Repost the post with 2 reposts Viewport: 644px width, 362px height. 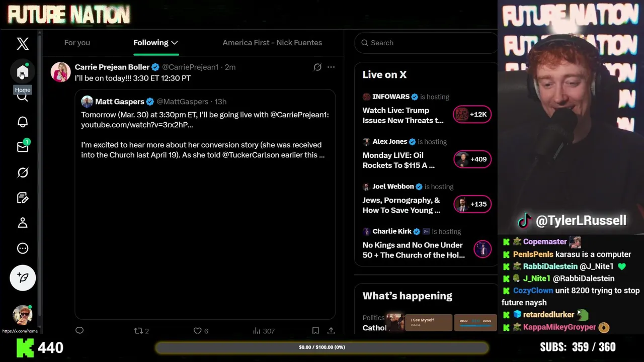[x=141, y=330]
